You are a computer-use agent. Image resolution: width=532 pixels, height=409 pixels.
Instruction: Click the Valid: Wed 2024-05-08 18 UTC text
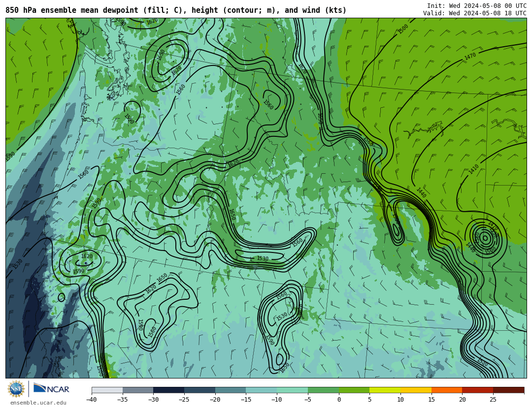pos(475,13)
